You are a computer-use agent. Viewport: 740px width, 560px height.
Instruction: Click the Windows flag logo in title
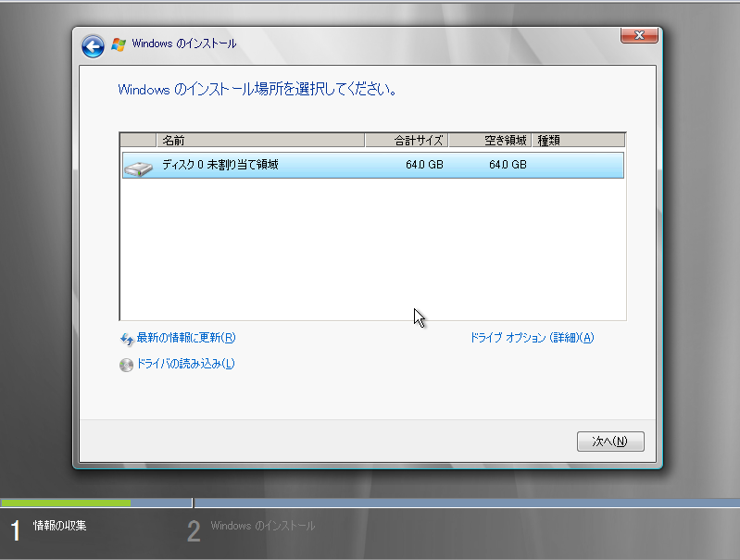point(119,44)
